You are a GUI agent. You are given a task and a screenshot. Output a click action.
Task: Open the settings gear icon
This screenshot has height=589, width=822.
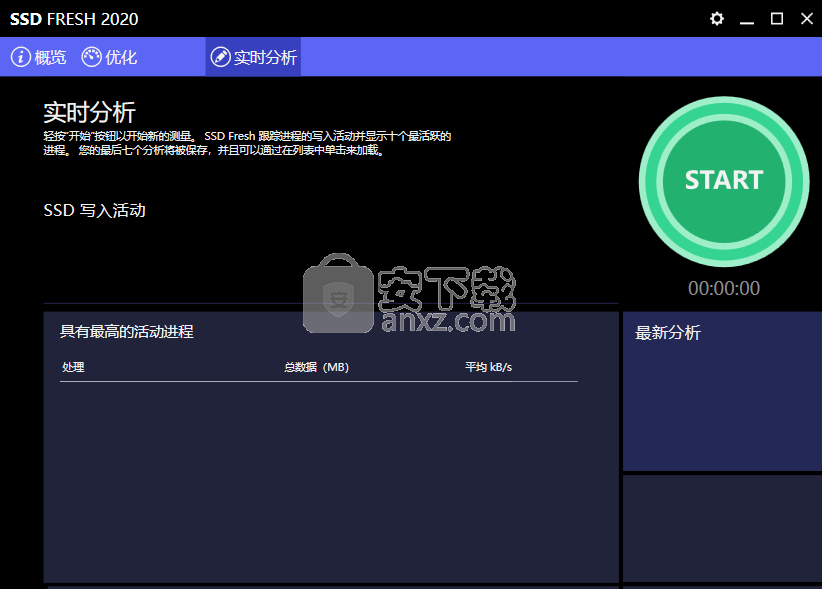pyautogui.click(x=717, y=19)
